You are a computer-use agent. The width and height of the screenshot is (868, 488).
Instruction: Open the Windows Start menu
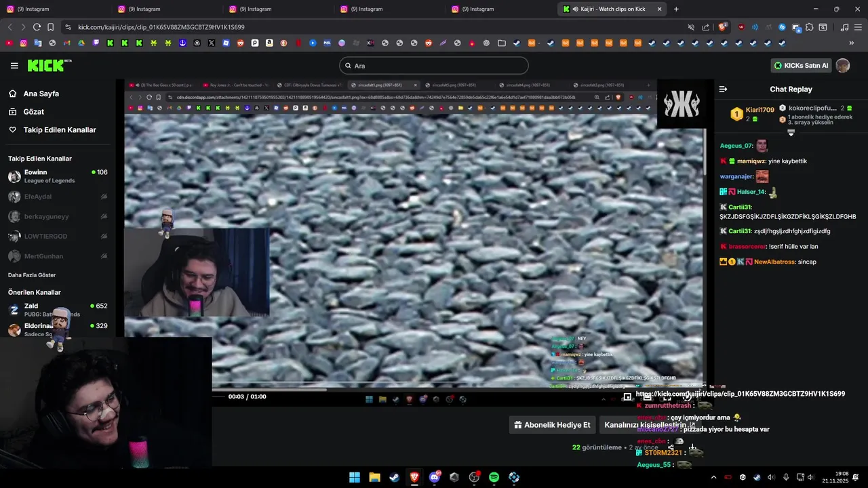point(355,477)
